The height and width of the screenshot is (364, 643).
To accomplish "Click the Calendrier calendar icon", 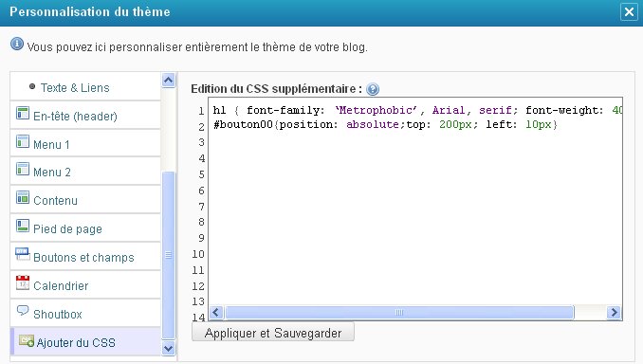I will [x=23, y=282].
